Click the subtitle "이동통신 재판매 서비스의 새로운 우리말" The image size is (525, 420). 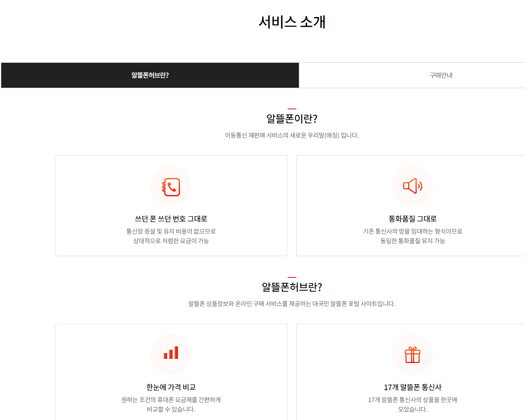click(x=293, y=135)
